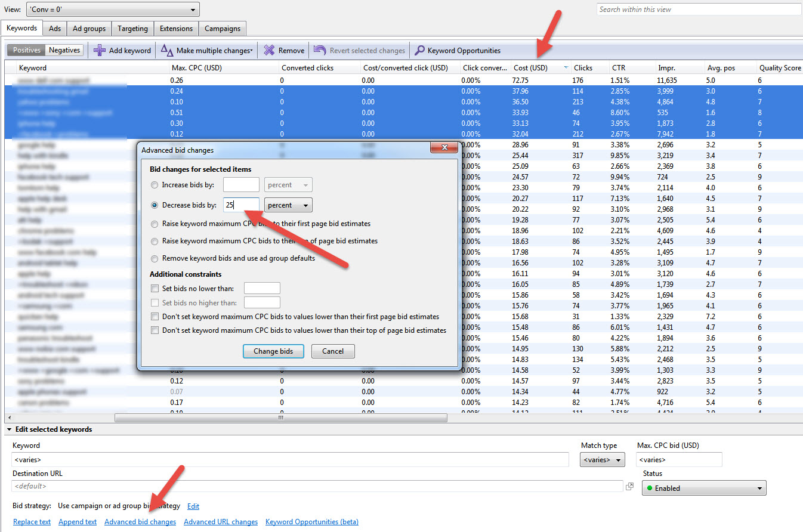Expand the Status Enabled dropdown
803x532 pixels.
(x=704, y=488)
